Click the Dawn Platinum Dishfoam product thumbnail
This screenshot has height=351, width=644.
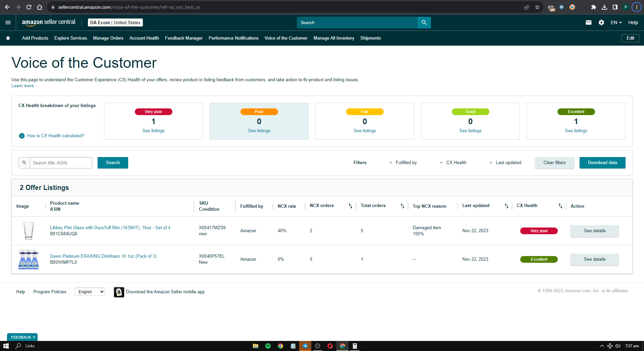[x=29, y=259]
